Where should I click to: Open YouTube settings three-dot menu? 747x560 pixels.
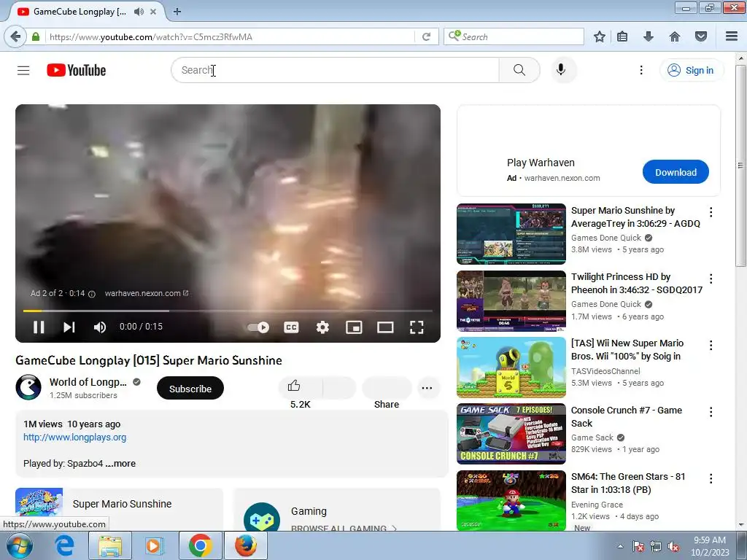tap(641, 71)
